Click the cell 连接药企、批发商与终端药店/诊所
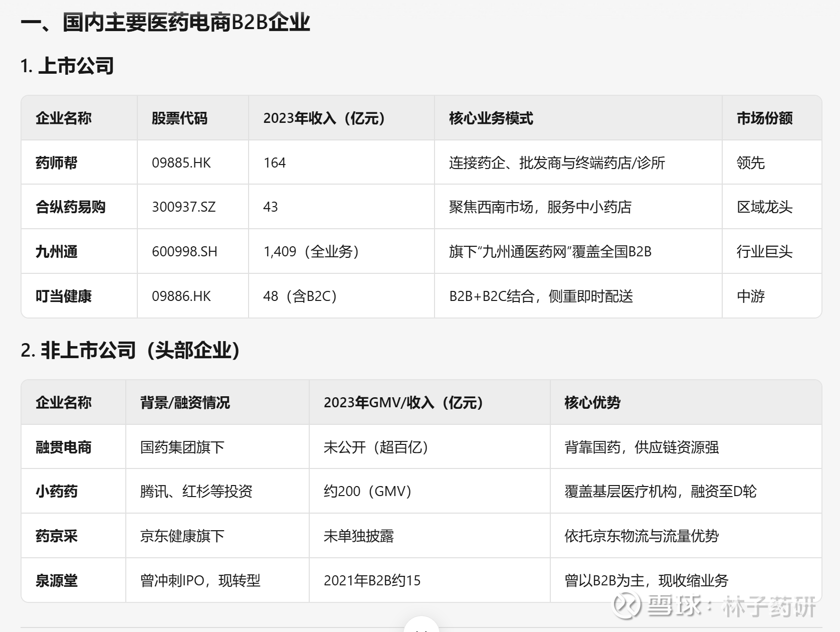 pos(557,163)
